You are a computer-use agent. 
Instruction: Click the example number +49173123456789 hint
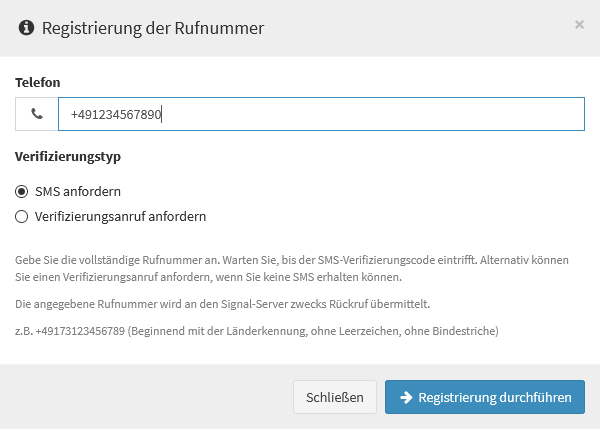coord(80,331)
